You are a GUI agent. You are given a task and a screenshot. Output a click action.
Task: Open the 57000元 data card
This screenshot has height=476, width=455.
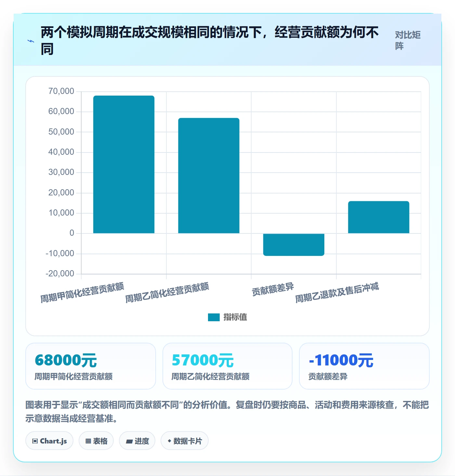(227, 366)
